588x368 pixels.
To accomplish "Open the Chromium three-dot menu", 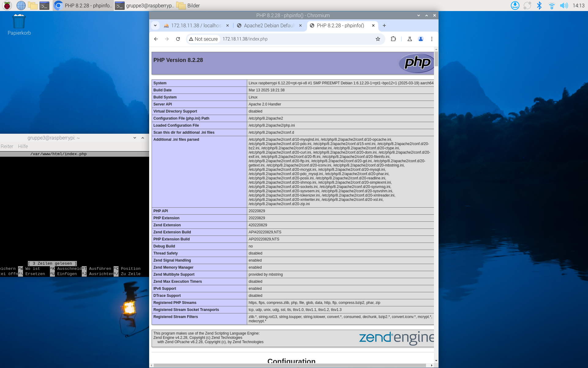I will click(x=432, y=39).
